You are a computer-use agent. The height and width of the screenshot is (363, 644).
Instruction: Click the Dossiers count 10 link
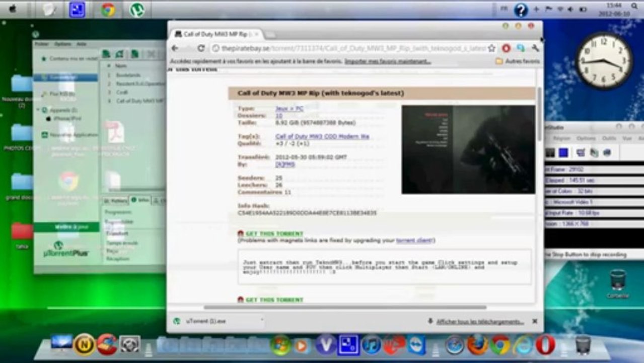278,115
